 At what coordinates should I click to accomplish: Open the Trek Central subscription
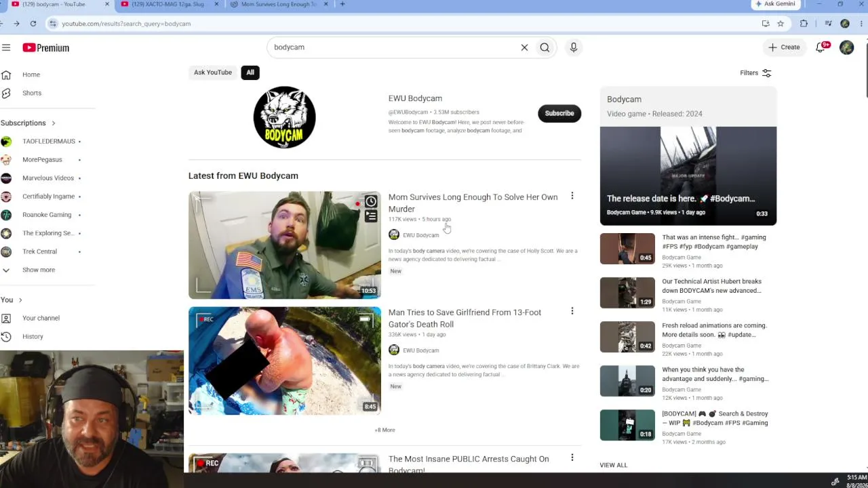pyautogui.click(x=39, y=251)
